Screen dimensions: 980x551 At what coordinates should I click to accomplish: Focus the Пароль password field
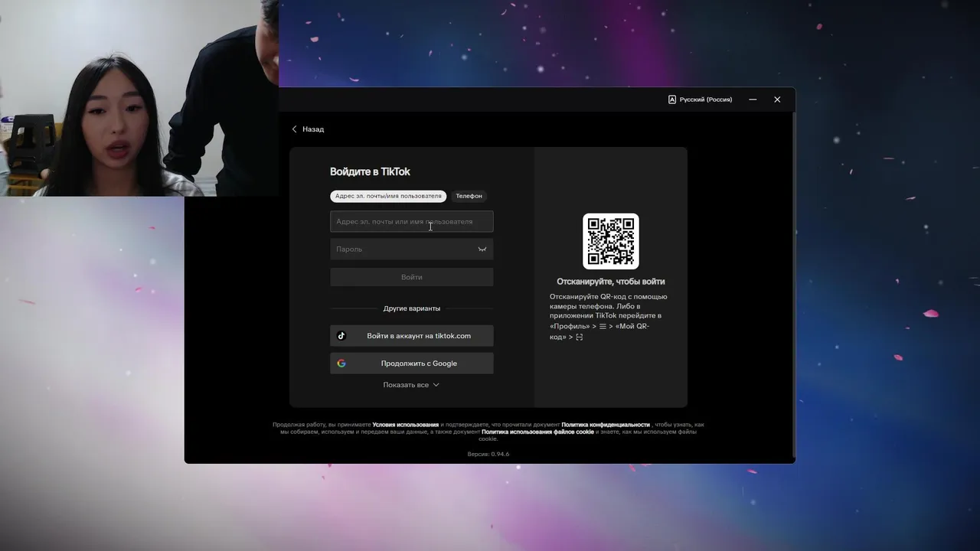coord(412,249)
